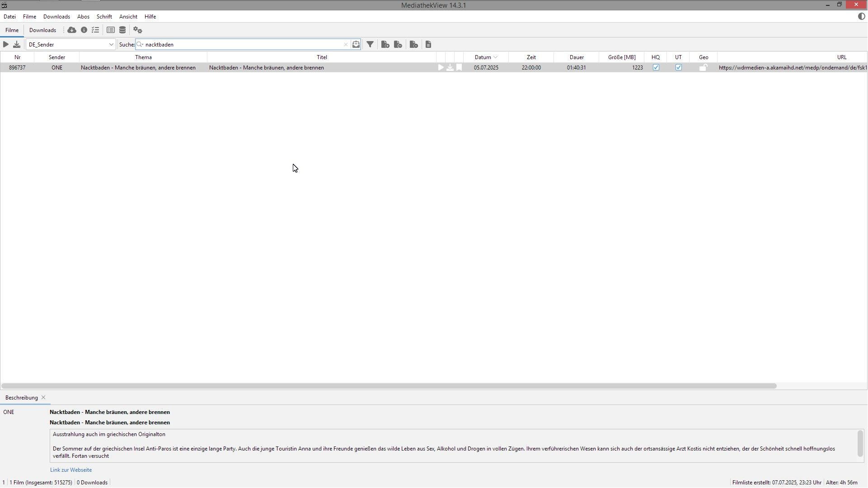Image resolution: width=868 pixels, height=488 pixels.
Task: Click the checklist toolbar icon
Action: [x=95, y=30]
